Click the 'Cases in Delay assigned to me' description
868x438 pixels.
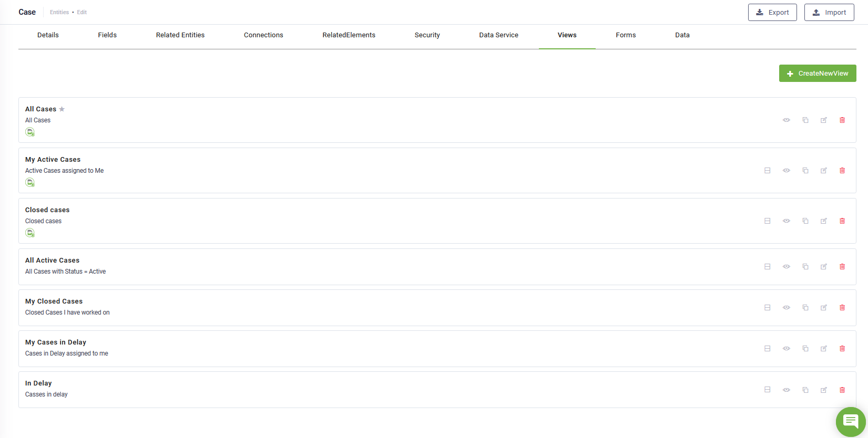67,353
